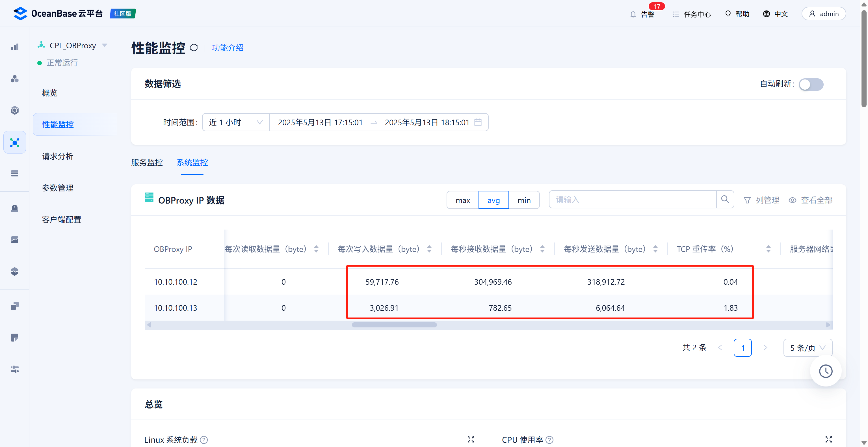Click the help lightbulb icon

click(x=728, y=14)
